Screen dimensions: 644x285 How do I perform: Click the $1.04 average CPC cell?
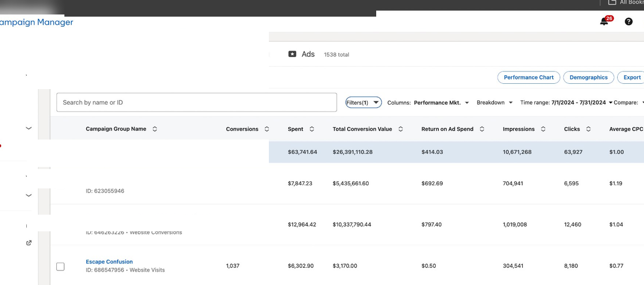point(616,225)
